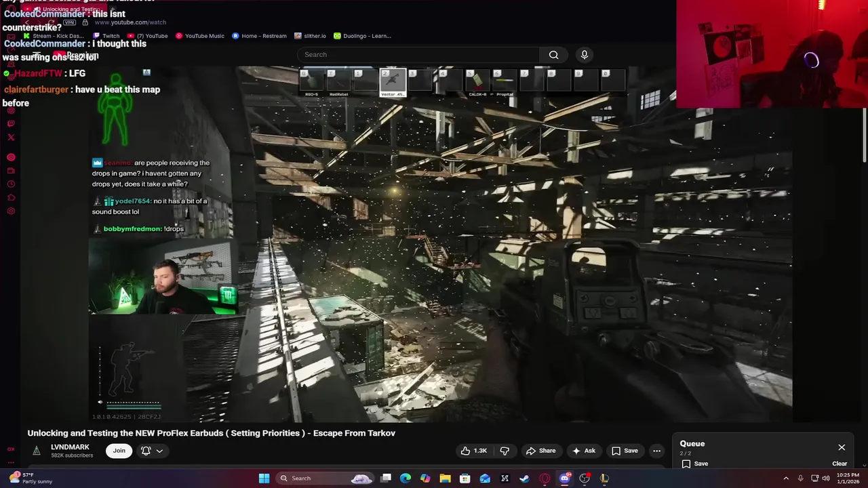Open the Windows Start menu
The width and height of the screenshot is (868, 488).
264,479
